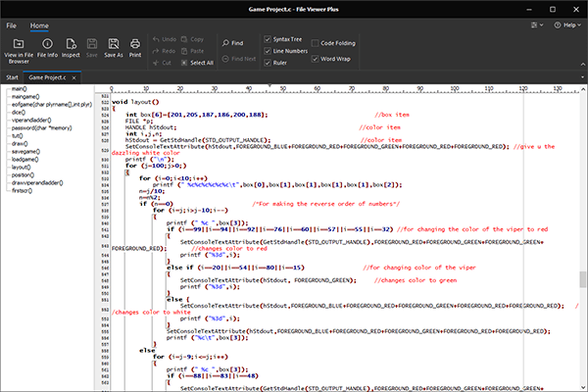Image resolution: width=588 pixels, height=392 pixels.
Task: Click the 'void layout()' code line
Action: click(135, 102)
